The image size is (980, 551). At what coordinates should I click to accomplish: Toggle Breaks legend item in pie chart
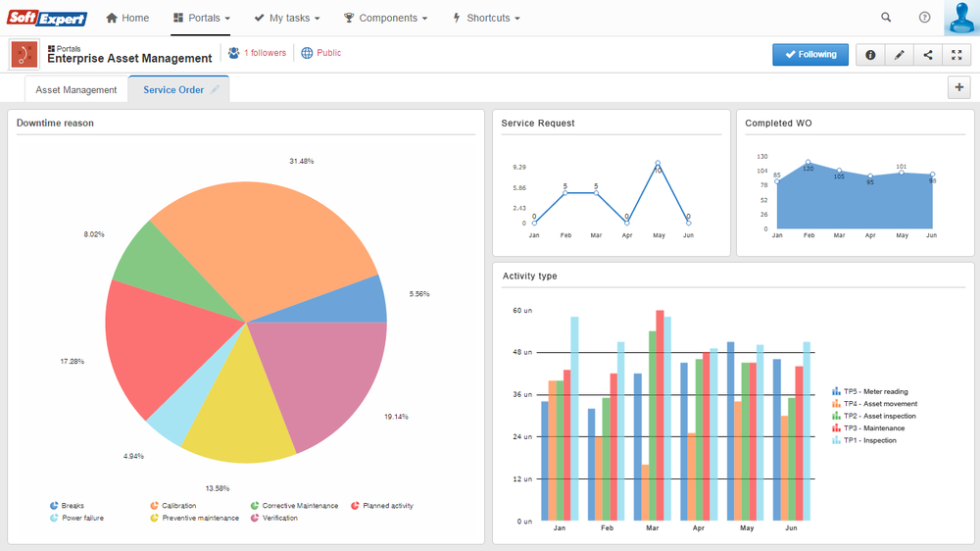(x=67, y=505)
